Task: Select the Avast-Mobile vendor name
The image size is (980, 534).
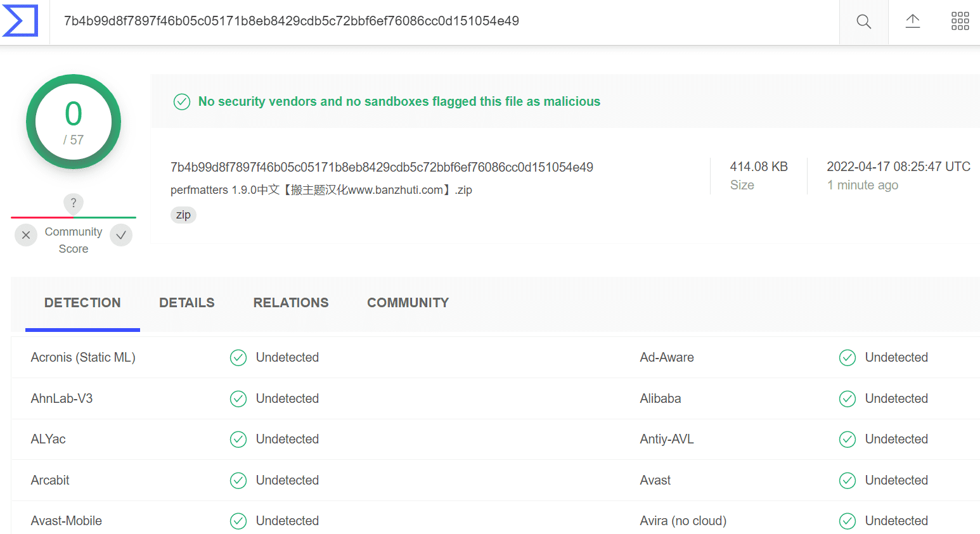Action: click(67, 521)
